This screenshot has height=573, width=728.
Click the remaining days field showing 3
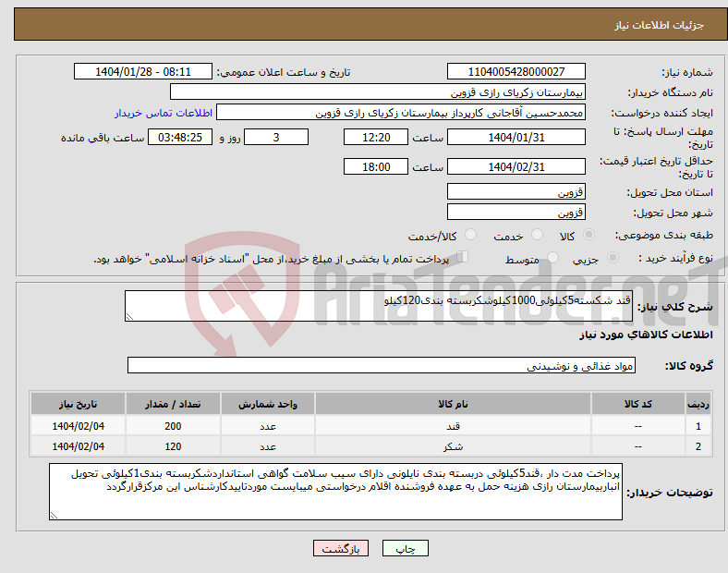click(276, 137)
